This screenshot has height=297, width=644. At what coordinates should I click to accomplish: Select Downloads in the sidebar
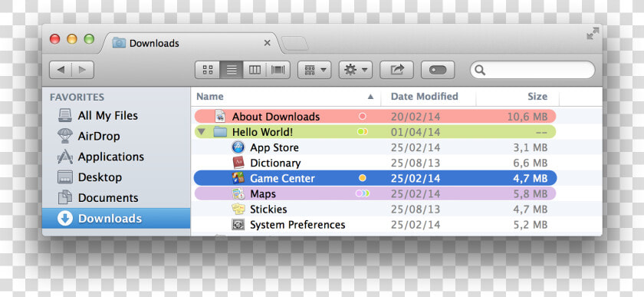[116, 219]
